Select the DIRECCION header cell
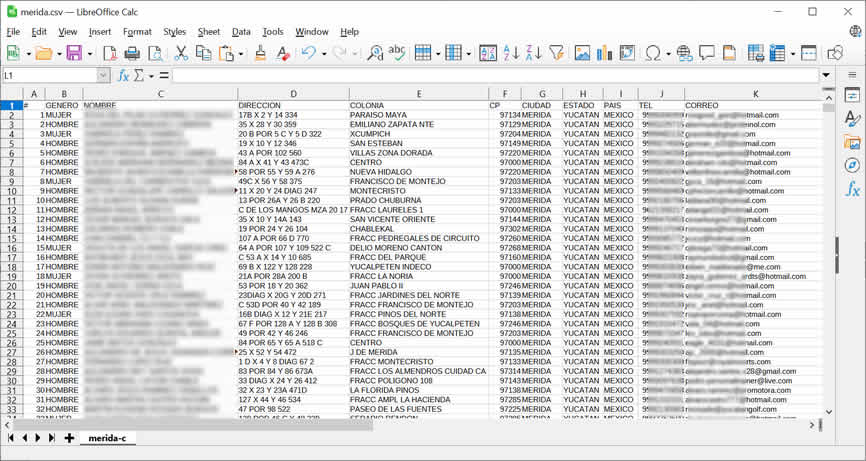Viewport: 866px width, 461px height. 293,105
